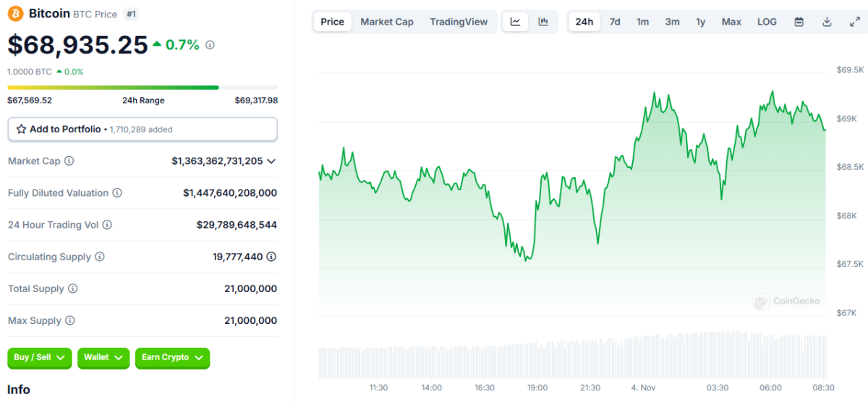Click info icon next to Circulating Supply value
The width and height of the screenshot is (868, 402).
[271, 257]
